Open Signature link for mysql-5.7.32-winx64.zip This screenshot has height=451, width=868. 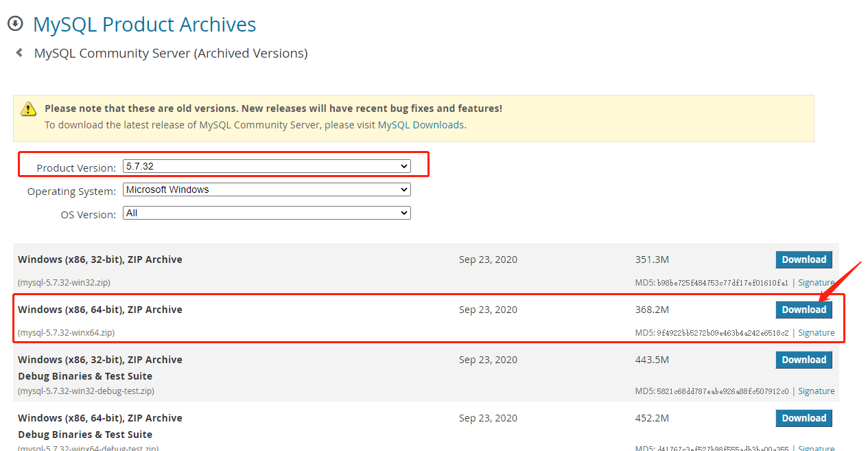817,333
